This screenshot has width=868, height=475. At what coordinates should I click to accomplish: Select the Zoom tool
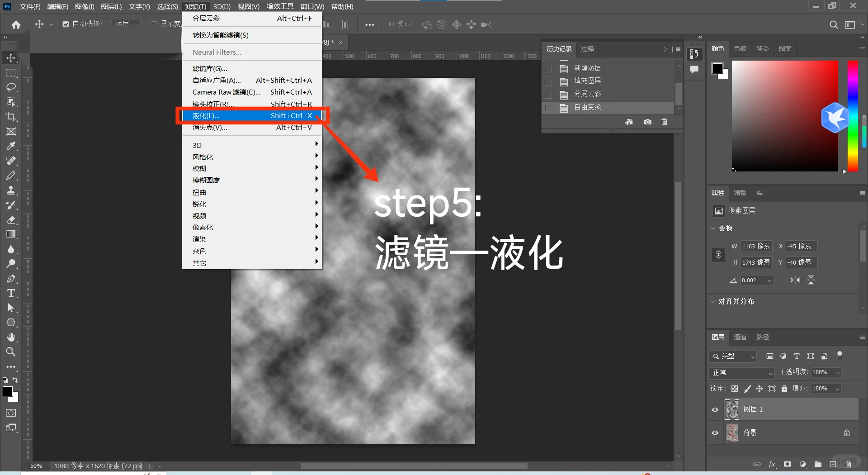point(11,352)
